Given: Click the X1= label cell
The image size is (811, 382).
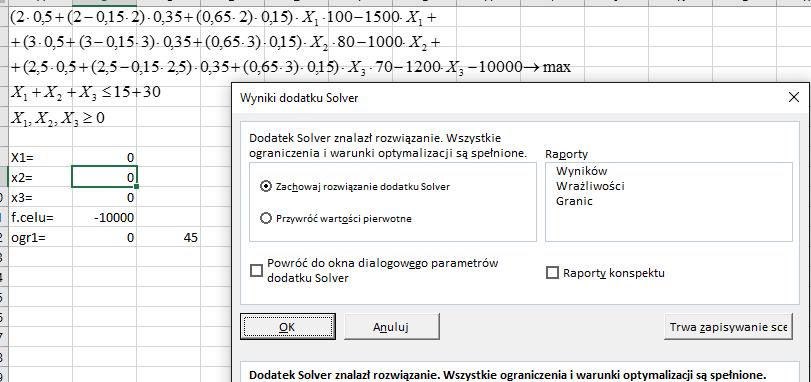Looking at the screenshot, I should click(40, 157).
